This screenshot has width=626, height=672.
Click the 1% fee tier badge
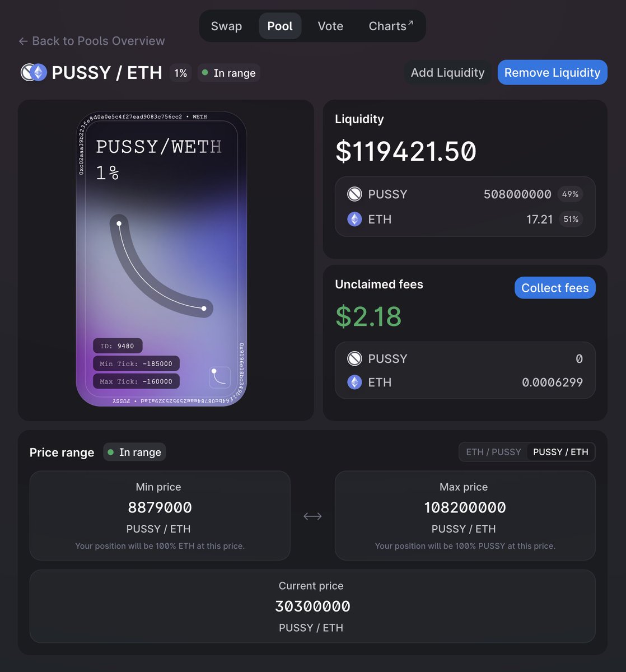[x=180, y=73]
